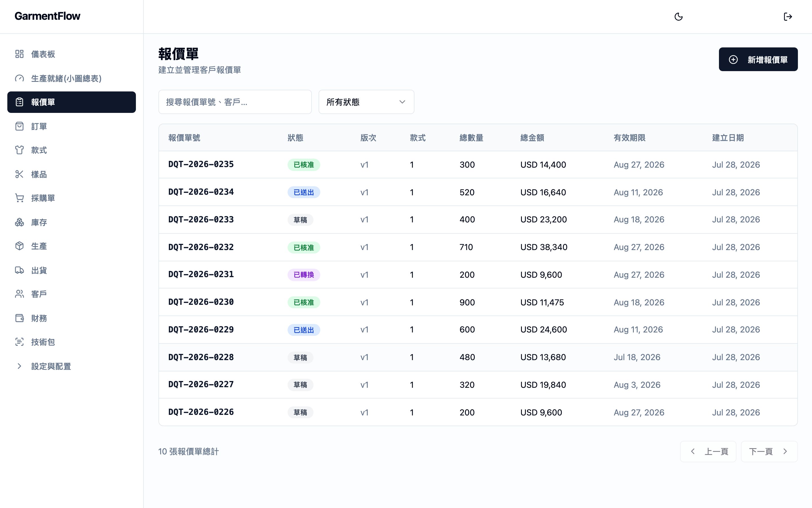Toggle dark mode with the moon icon
Viewport: 812px width, 508px height.
pos(678,17)
